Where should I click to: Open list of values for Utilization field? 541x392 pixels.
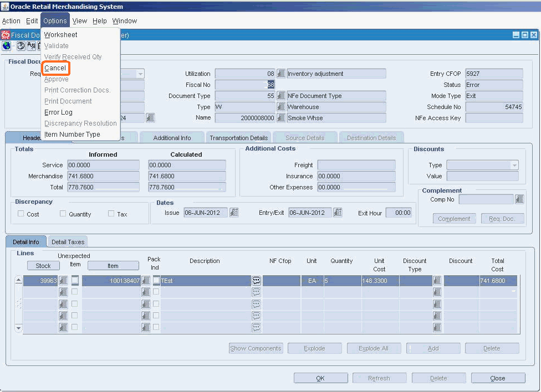[x=281, y=74]
